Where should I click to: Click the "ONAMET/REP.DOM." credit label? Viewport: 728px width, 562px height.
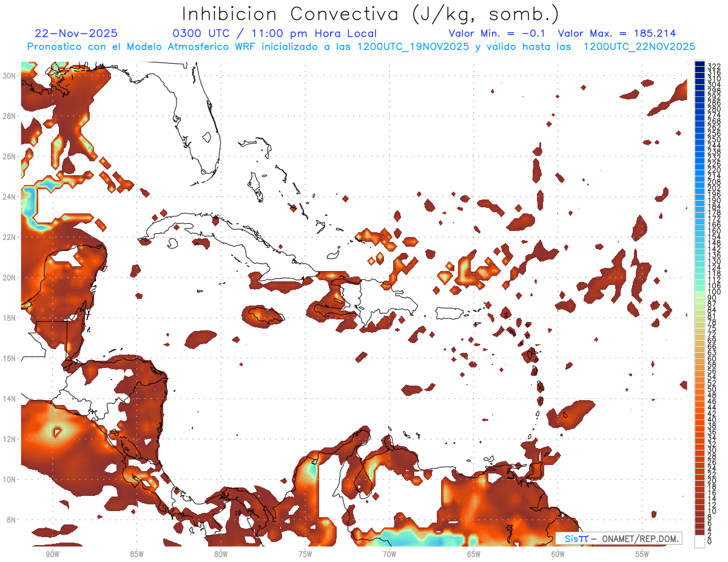pyautogui.click(x=640, y=538)
